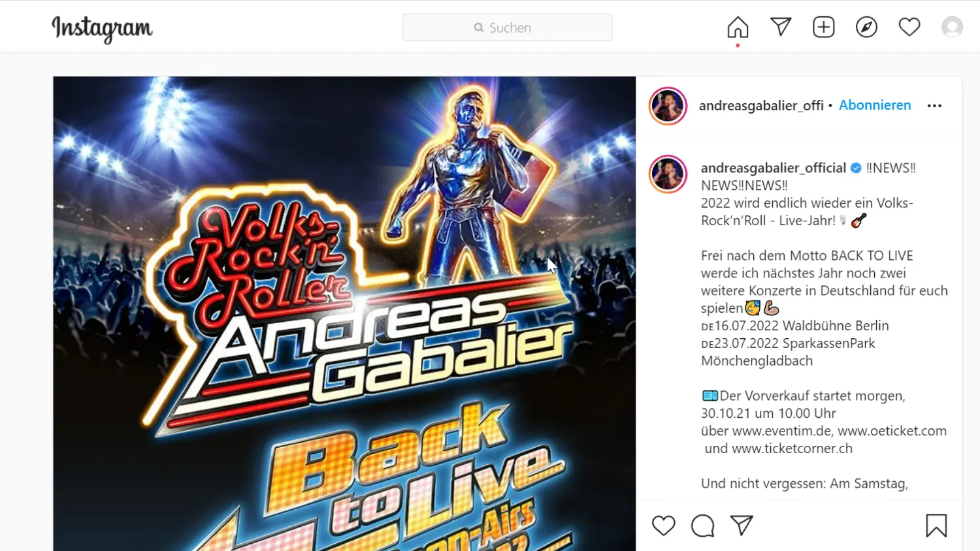
Task: View profile picture beside the caption
Action: [668, 174]
